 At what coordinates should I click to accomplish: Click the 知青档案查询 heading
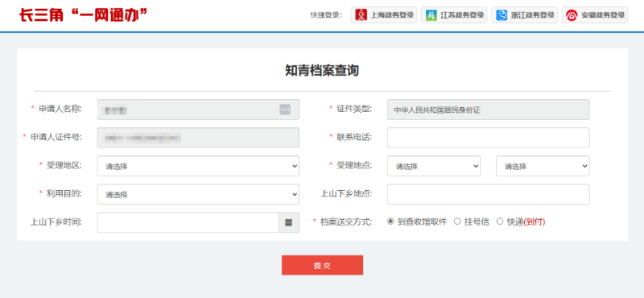tap(322, 71)
